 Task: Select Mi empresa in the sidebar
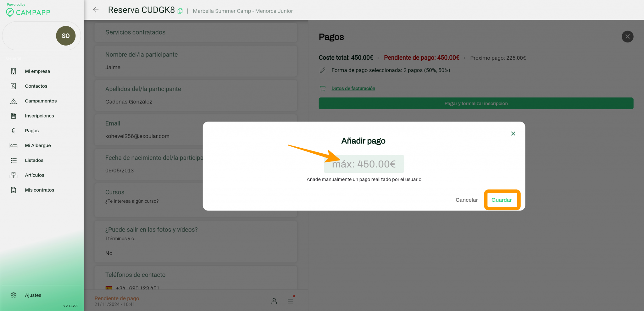point(37,71)
